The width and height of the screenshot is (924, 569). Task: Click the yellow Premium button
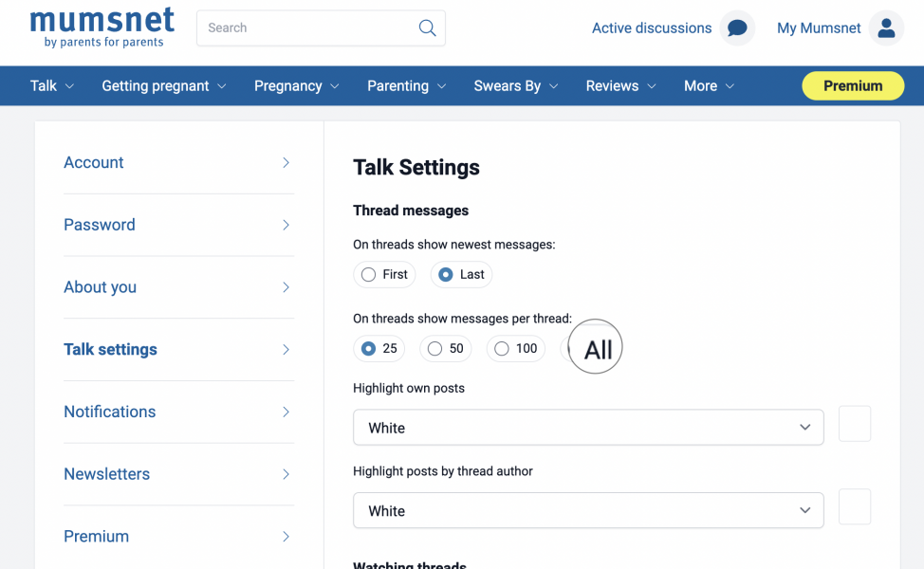tap(852, 86)
